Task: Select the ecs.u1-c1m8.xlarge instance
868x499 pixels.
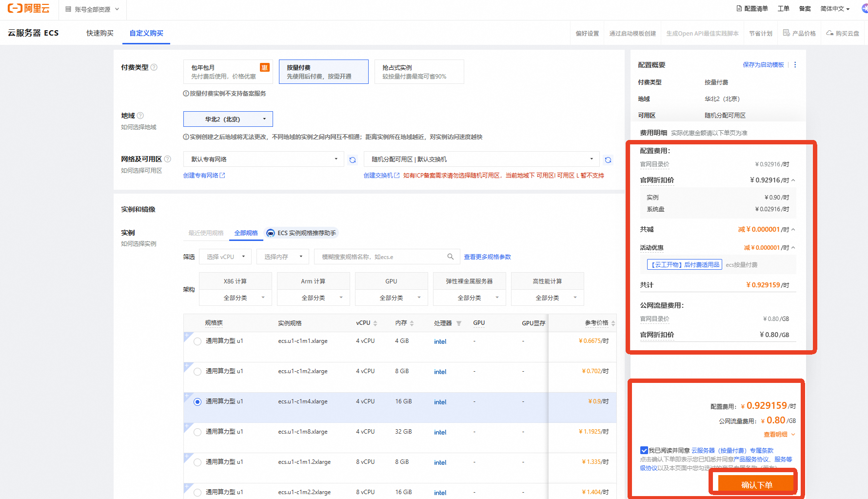Action: click(197, 432)
